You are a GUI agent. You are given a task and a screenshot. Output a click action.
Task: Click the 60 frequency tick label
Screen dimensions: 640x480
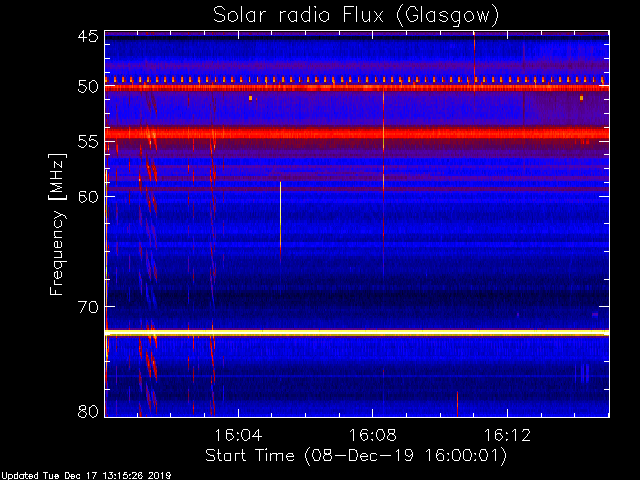tap(88, 196)
